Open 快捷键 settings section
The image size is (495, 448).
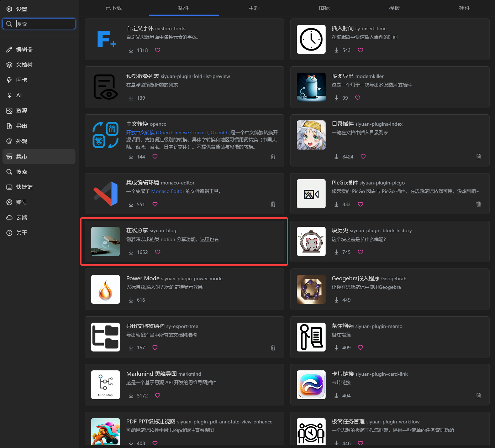pos(39,187)
